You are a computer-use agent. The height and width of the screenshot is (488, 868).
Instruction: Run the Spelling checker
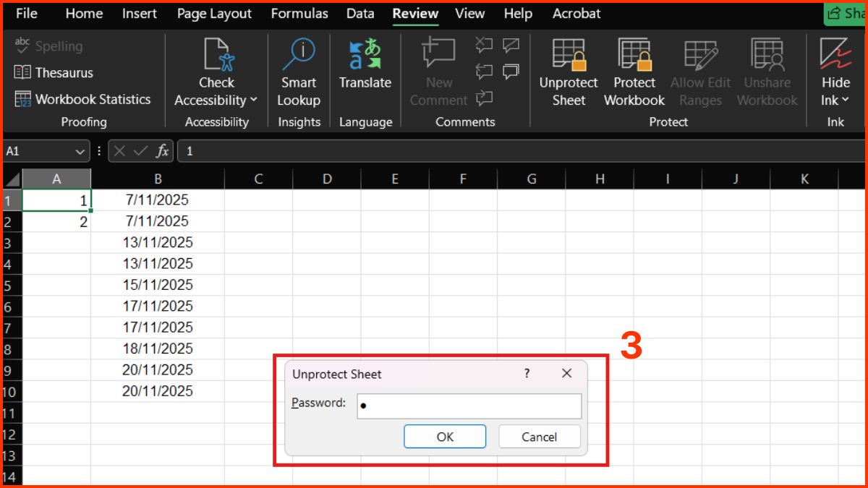coord(46,46)
